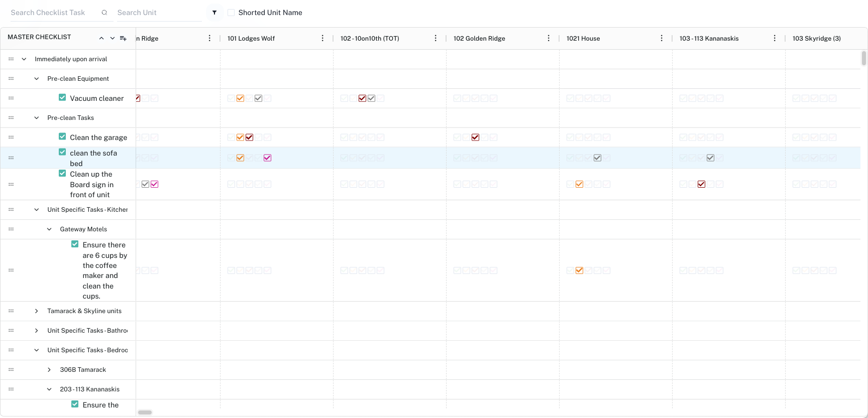Grab drag handle for Gateway Motels row

(11, 229)
